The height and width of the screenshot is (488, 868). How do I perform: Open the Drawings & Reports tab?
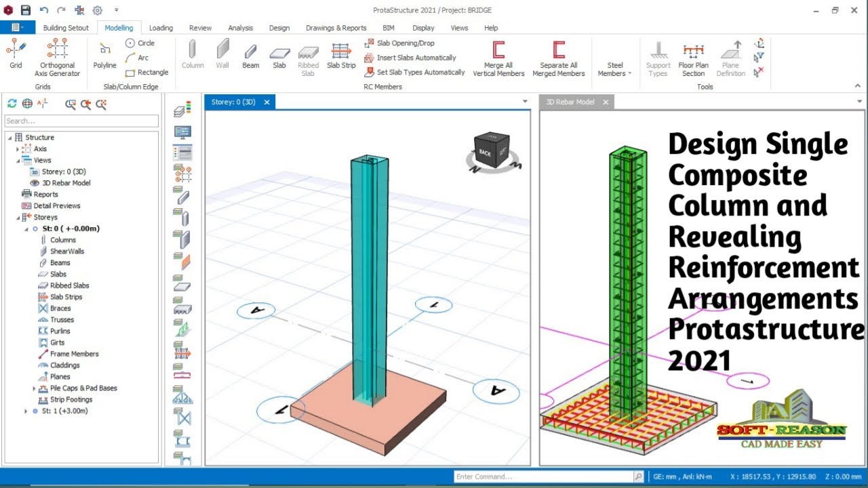click(336, 28)
